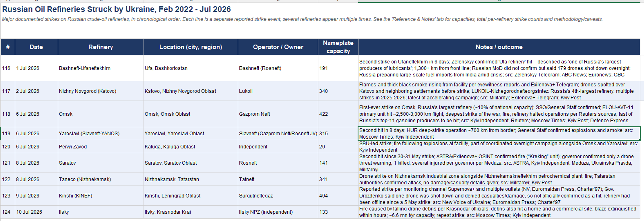Select the 'Nizhny Novgorod (Kstovo)' refinery cell
The width and height of the screenshot is (644, 221).
(100, 91)
